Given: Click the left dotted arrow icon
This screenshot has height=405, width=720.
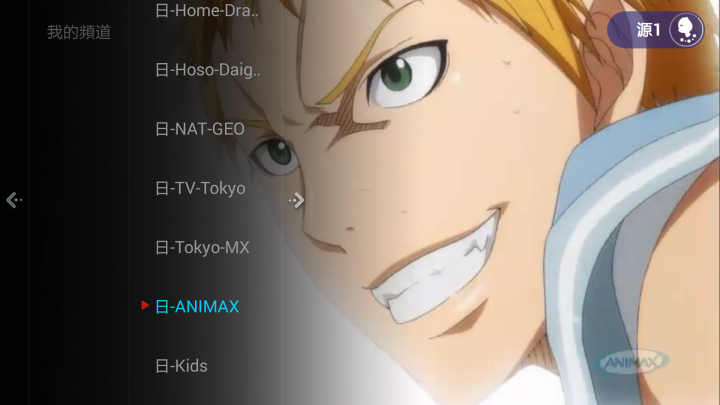Looking at the screenshot, I should click(x=14, y=200).
